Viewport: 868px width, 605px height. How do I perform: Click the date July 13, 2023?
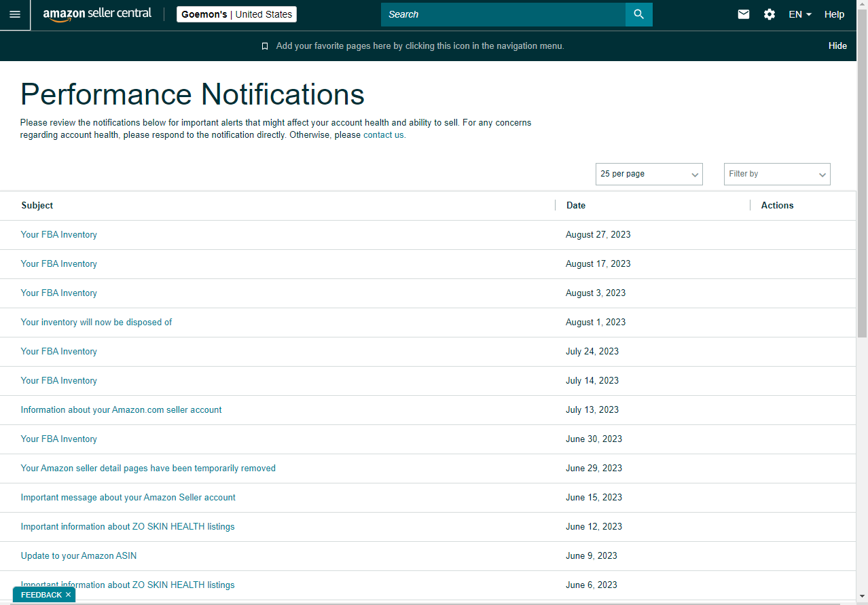592,410
